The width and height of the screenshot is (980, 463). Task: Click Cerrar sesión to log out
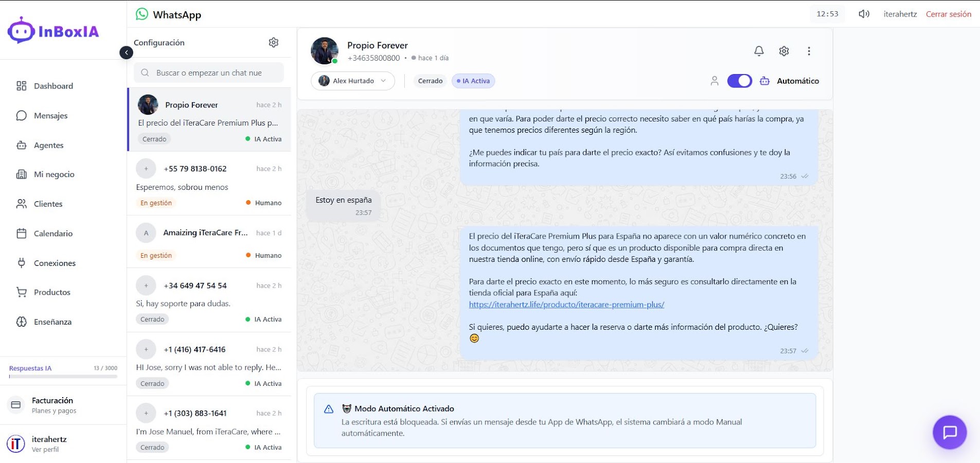click(948, 14)
